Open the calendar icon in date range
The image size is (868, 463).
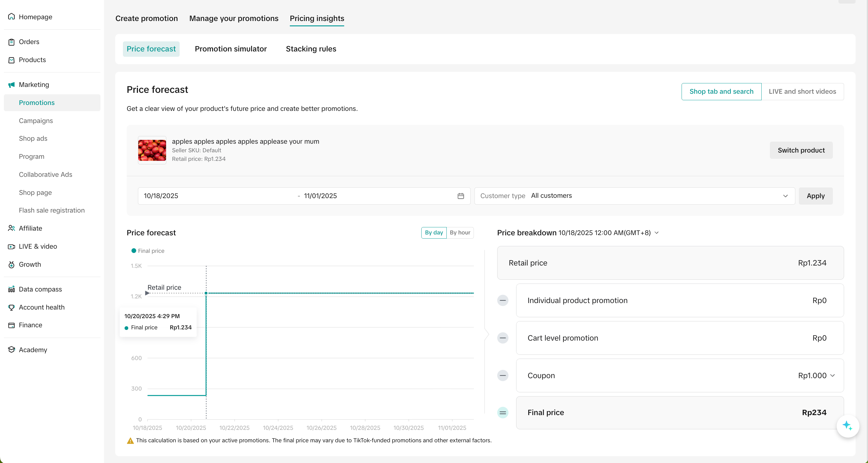point(461,196)
